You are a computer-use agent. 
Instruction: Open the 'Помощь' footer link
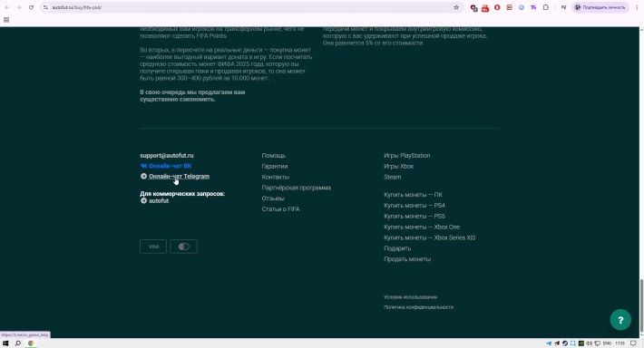point(274,156)
